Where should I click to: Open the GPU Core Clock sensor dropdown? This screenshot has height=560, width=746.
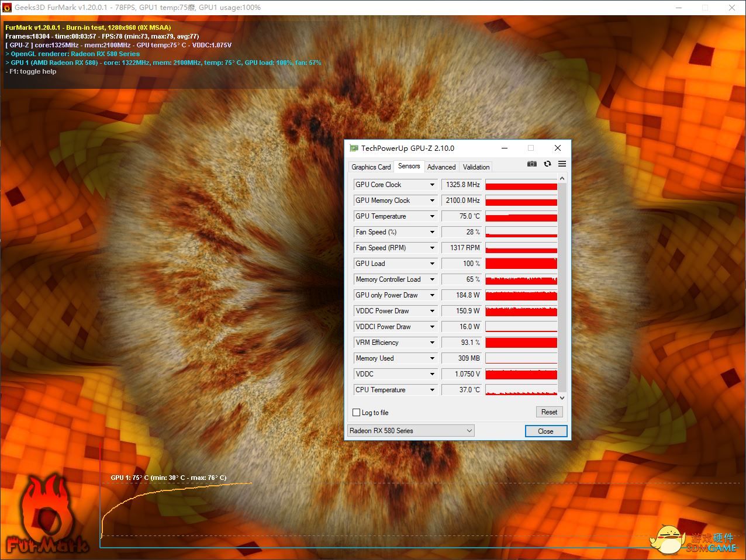click(x=432, y=185)
